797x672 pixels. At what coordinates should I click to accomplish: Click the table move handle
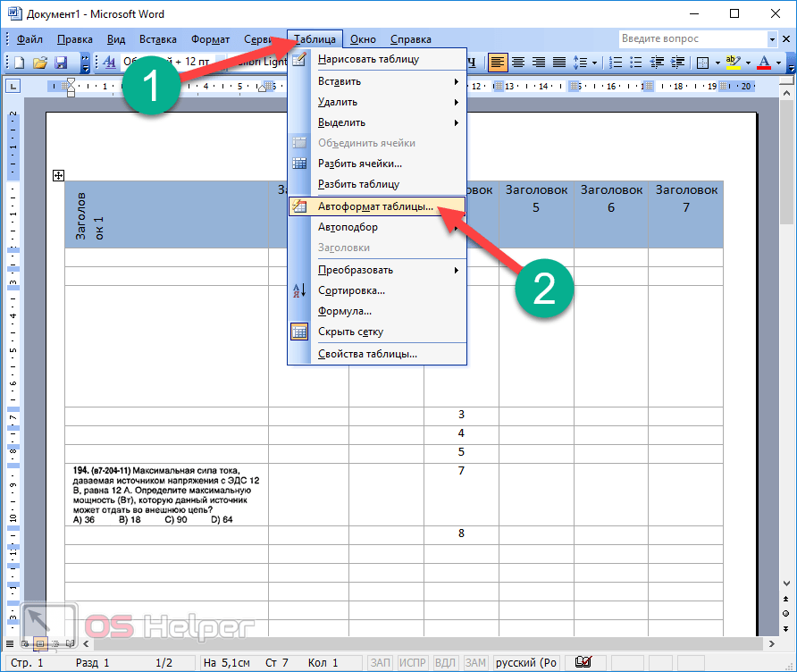pyautogui.click(x=58, y=176)
